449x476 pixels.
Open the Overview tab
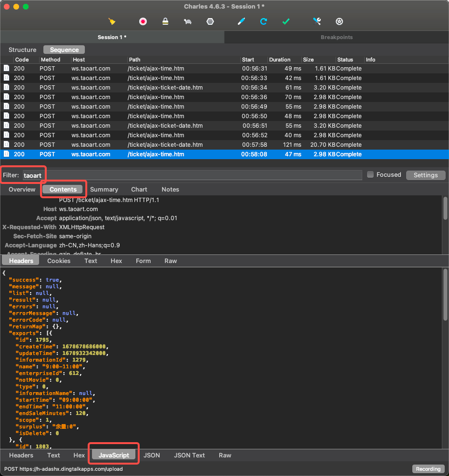tap(22, 190)
